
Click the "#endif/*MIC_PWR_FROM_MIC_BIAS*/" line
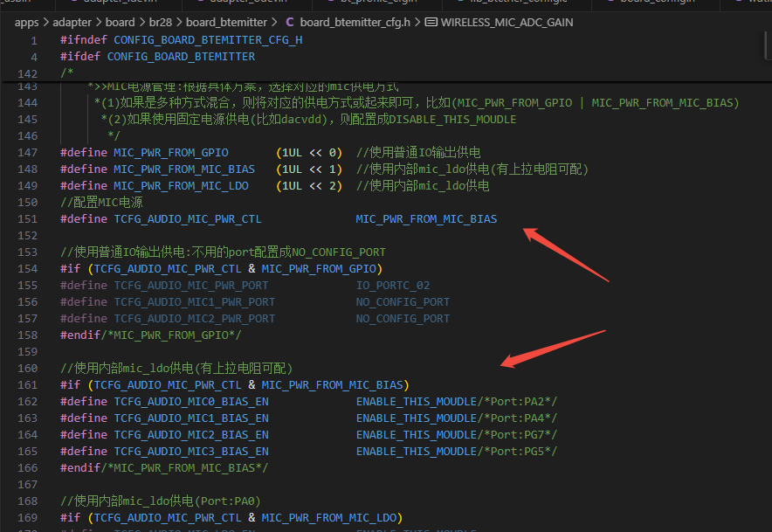tap(164, 468)
